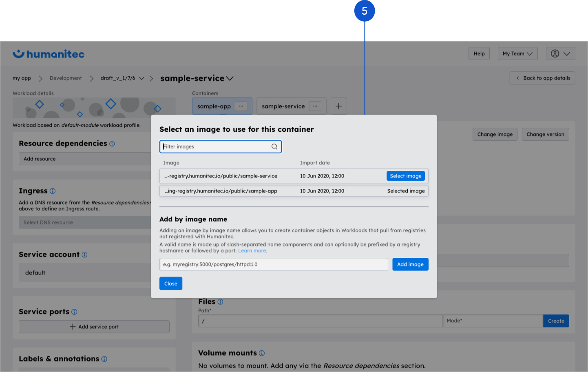
Task: Click info icon next to Service ports
Action: [74, 312]
